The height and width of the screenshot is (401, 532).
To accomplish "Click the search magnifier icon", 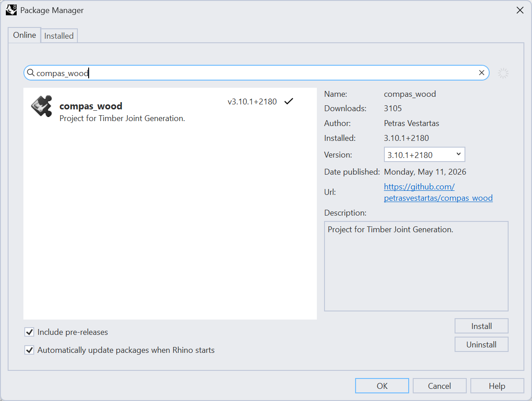I will 31,72.
